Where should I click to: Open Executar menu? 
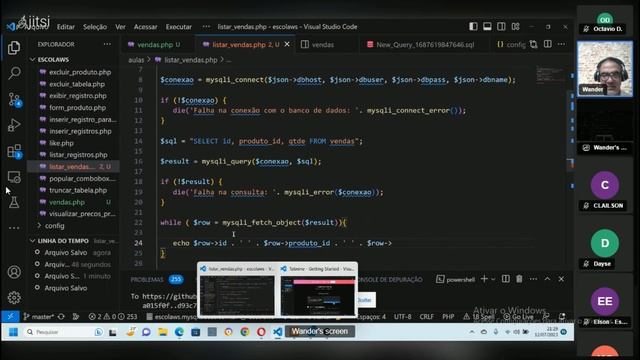click(178, 27)
